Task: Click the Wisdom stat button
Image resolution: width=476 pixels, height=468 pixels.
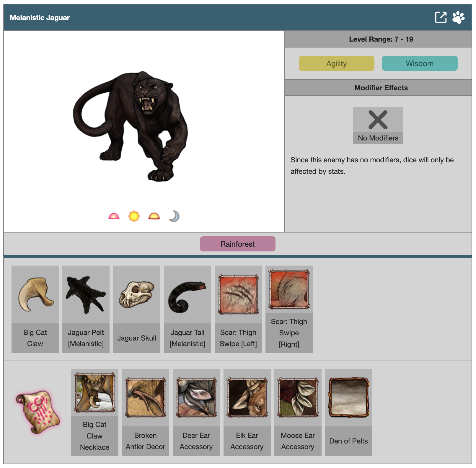Action: tap(420, 63)
